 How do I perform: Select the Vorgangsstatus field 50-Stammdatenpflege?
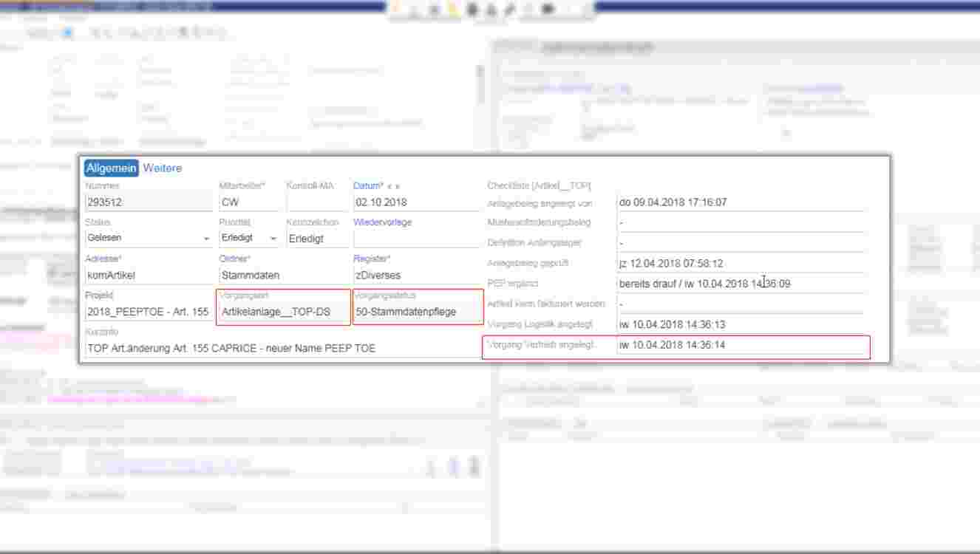tap(417, 312)
